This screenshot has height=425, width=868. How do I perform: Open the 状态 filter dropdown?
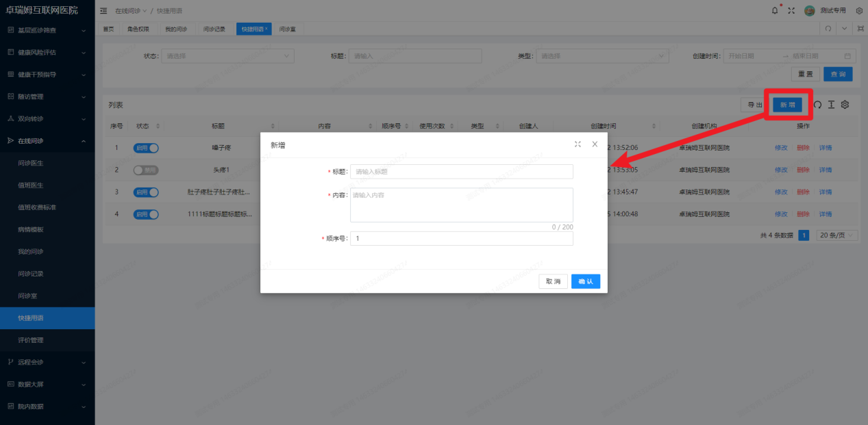pyautogui.click(x=227, y=56)
